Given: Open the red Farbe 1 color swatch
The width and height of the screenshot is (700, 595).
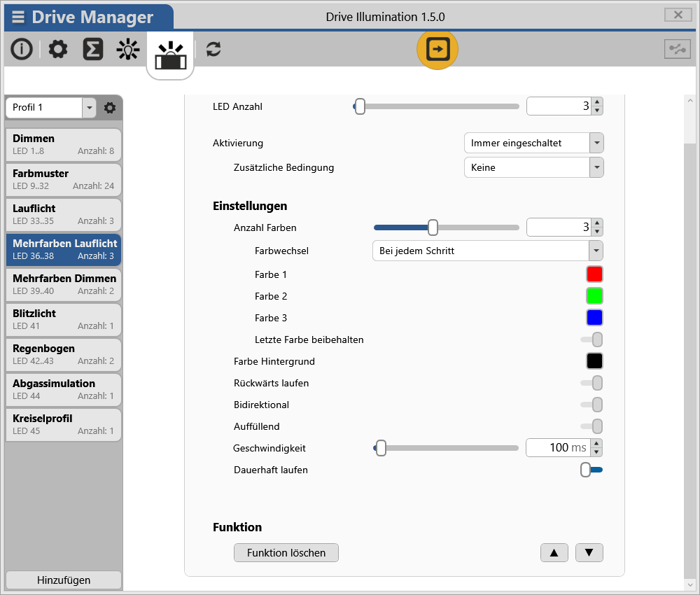Looking at the screenshot, I should (x=594, y=274).
